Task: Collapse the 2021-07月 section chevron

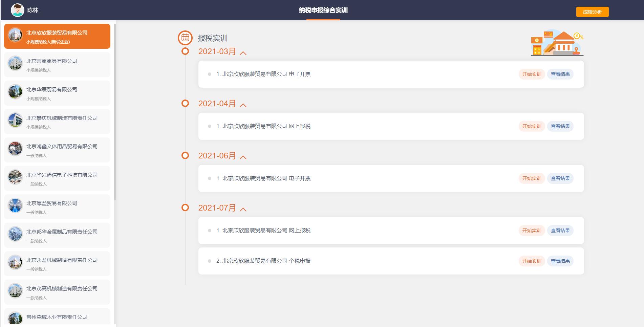Action: [x=243, y=209]
